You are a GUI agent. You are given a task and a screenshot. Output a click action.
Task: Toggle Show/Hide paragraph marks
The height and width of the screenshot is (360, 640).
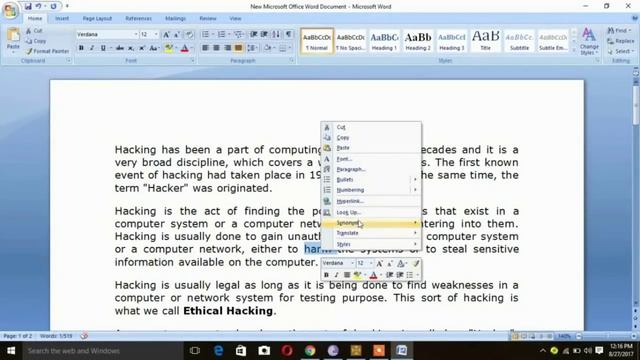point(289,35)
